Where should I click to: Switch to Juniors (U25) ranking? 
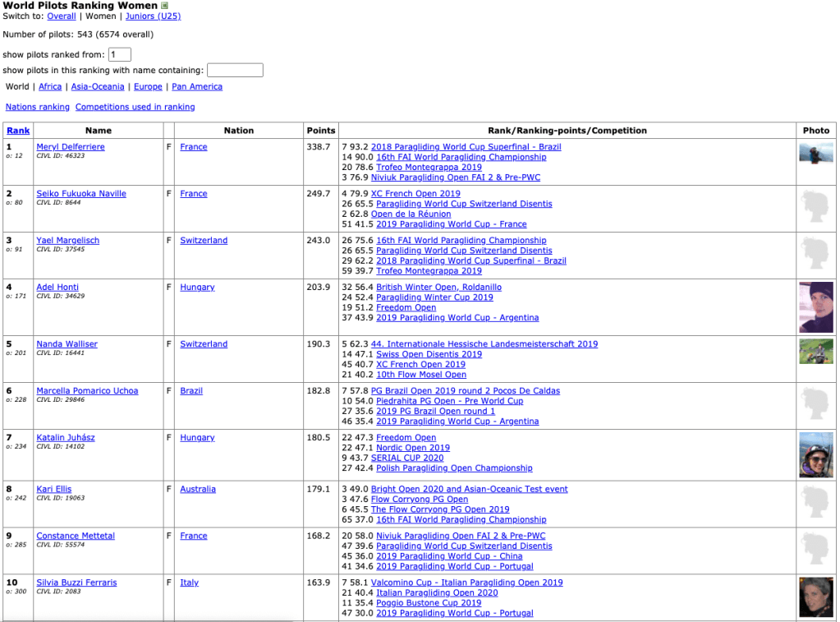153,16
